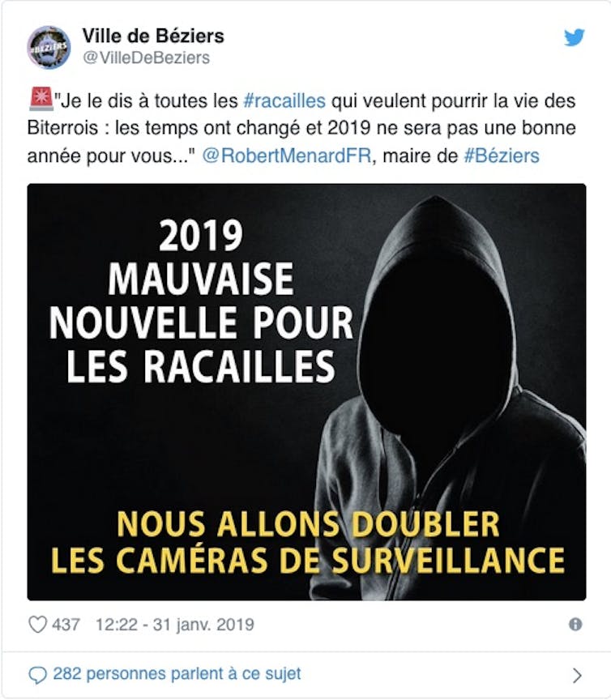Click the Twitter bird logo

coord(574,37)
